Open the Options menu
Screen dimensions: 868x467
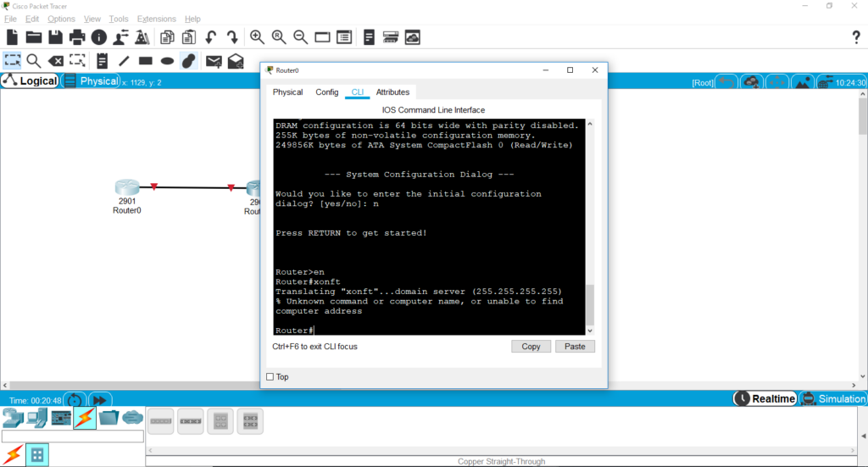click(61, 19)
